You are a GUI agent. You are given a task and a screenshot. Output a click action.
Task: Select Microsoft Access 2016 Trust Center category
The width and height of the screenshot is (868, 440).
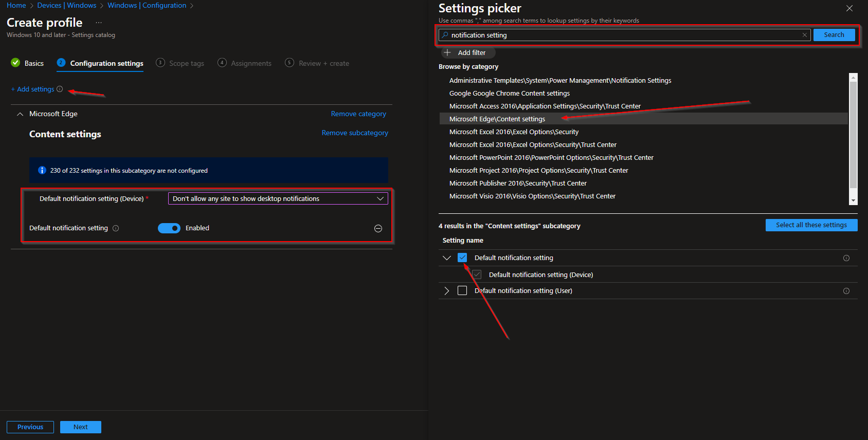point(644,106)
